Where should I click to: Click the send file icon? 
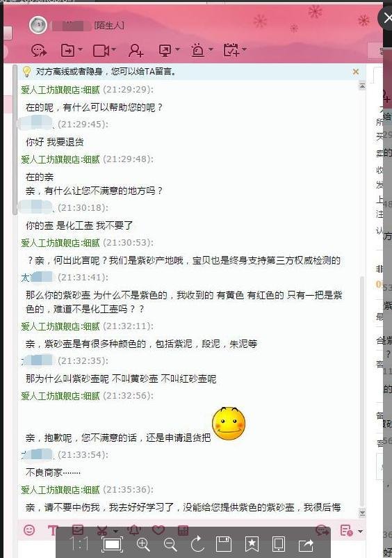point(67,51)
